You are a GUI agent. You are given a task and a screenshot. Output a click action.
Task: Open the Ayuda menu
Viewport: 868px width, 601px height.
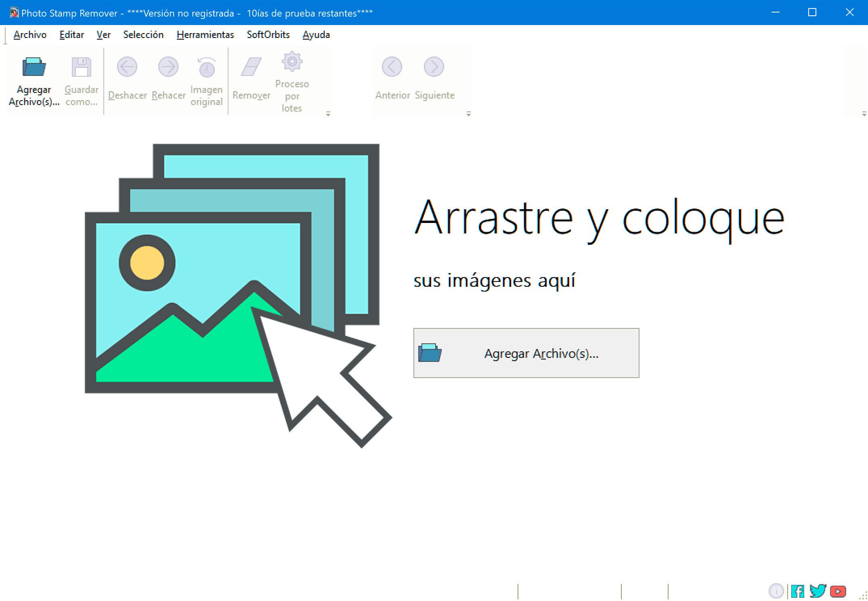coord(316,35)
